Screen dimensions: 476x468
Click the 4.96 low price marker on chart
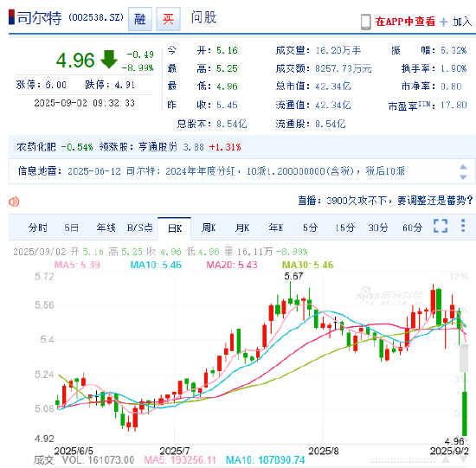click(454, 441)
